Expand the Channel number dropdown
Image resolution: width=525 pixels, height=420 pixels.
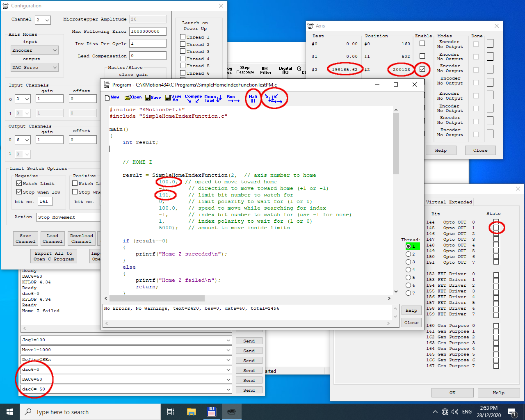pos(43,20)
